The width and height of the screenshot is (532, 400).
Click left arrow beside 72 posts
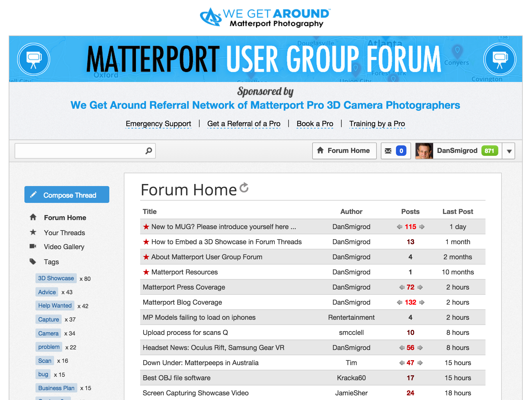tap(402, 287)
